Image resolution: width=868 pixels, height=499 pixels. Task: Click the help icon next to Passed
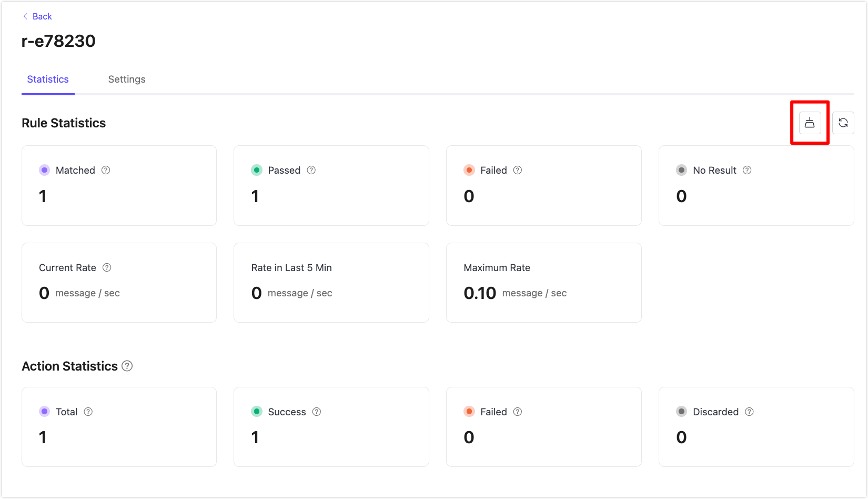click(311, 170)
